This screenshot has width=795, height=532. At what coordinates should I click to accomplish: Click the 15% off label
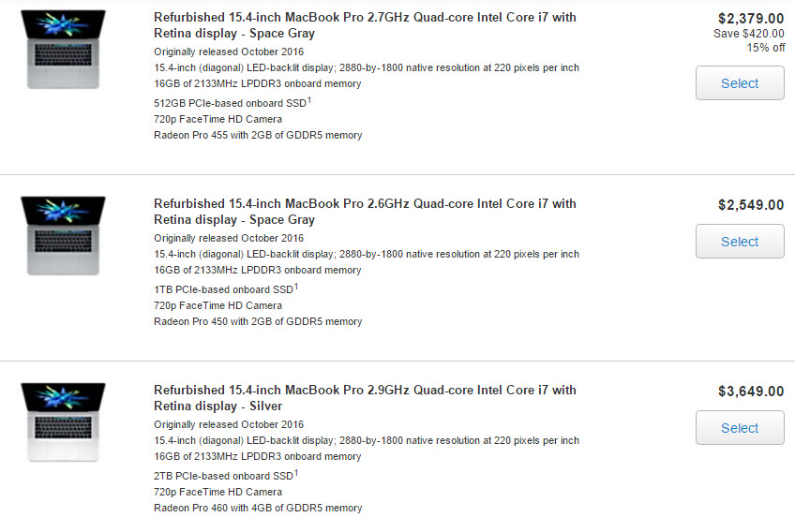766,48
